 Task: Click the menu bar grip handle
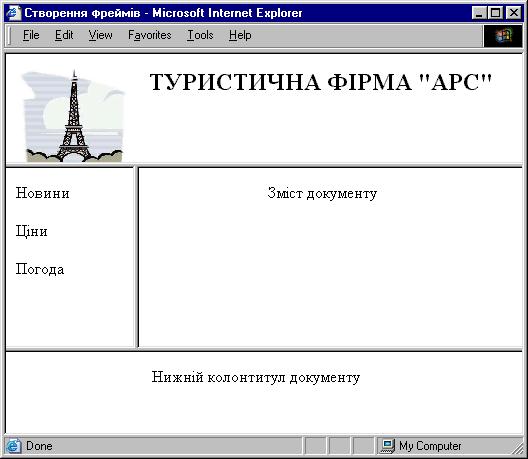pyautogui.click(x=9, y=36)
